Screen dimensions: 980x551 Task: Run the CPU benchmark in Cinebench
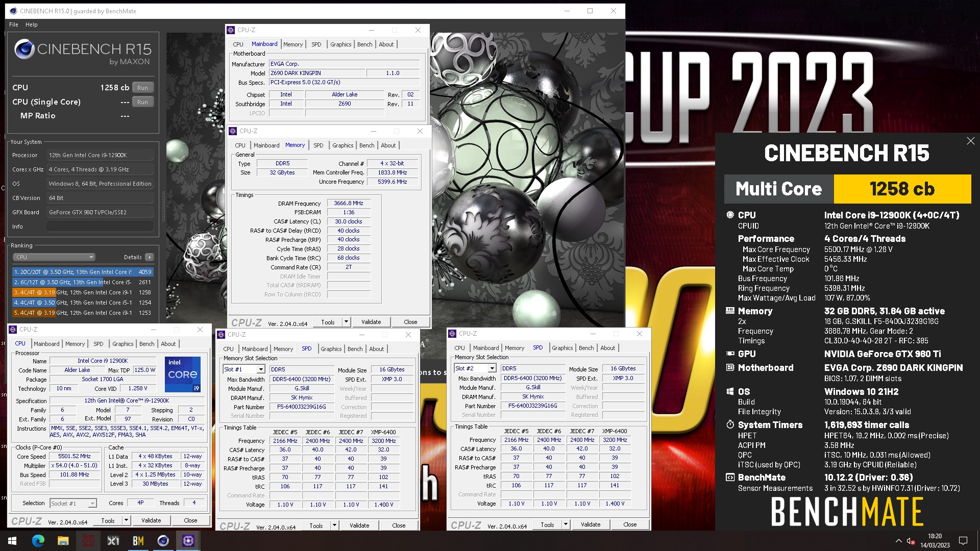[x=142, y=88]
